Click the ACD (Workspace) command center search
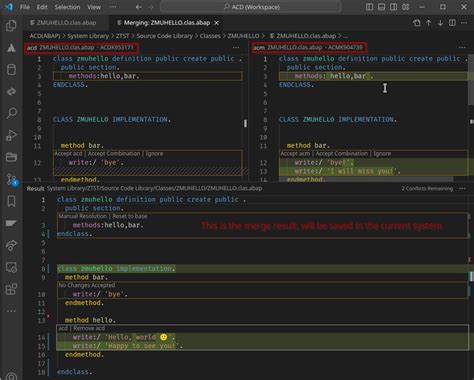The width and height of the screenshot is (474, 380). point(251,7)
